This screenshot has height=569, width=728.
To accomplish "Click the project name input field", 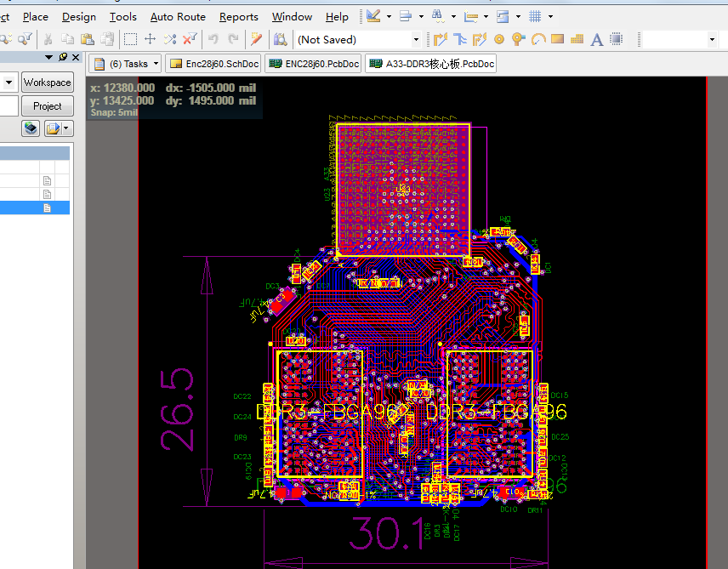I will pos(9,106).
